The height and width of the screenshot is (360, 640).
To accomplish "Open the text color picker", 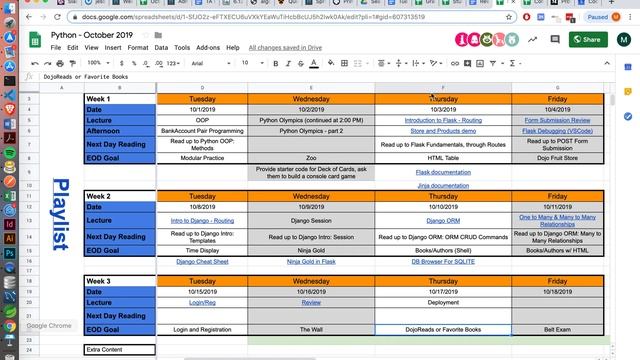I will tap(313, 63).
